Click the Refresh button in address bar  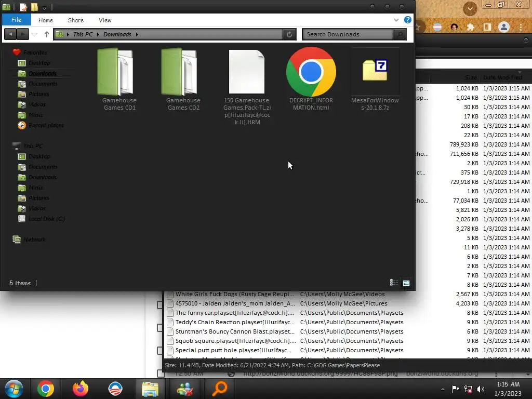tap(289, 34)
